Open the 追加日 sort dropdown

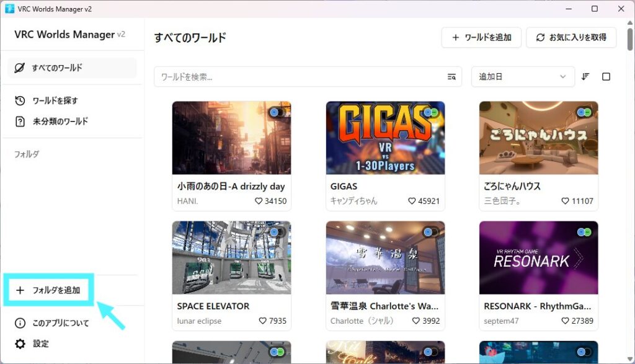522,77
